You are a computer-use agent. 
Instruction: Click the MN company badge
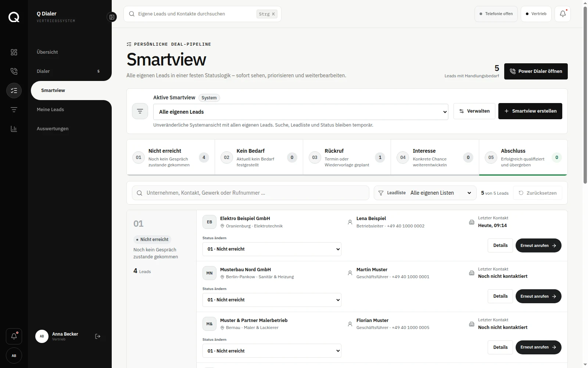(209, 273)
